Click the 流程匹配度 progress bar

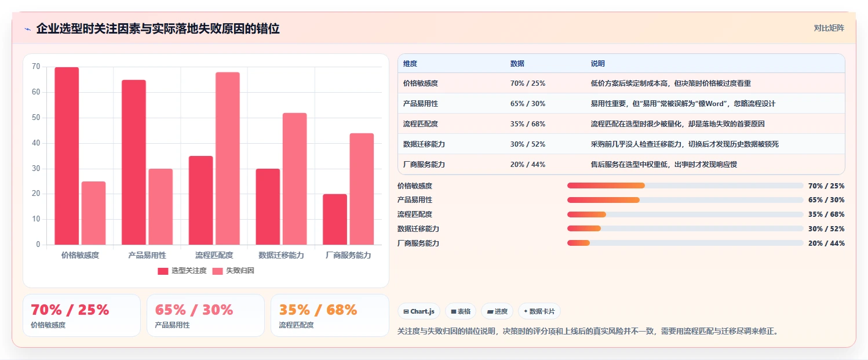click(685, 214)
